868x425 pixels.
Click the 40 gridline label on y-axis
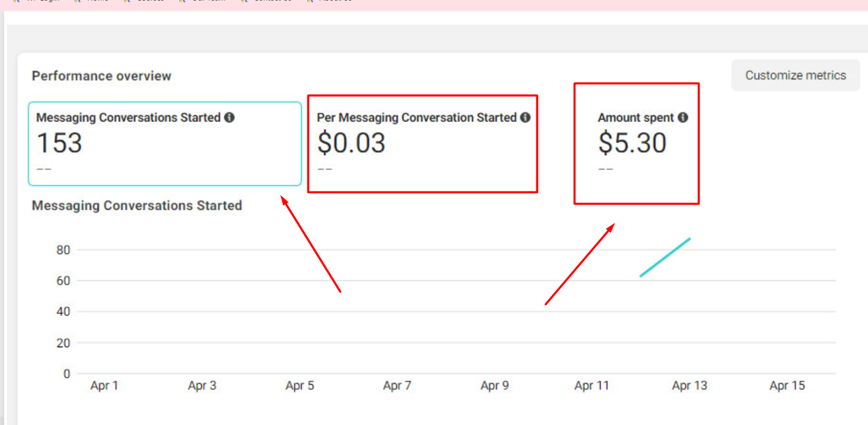point(63,311)
